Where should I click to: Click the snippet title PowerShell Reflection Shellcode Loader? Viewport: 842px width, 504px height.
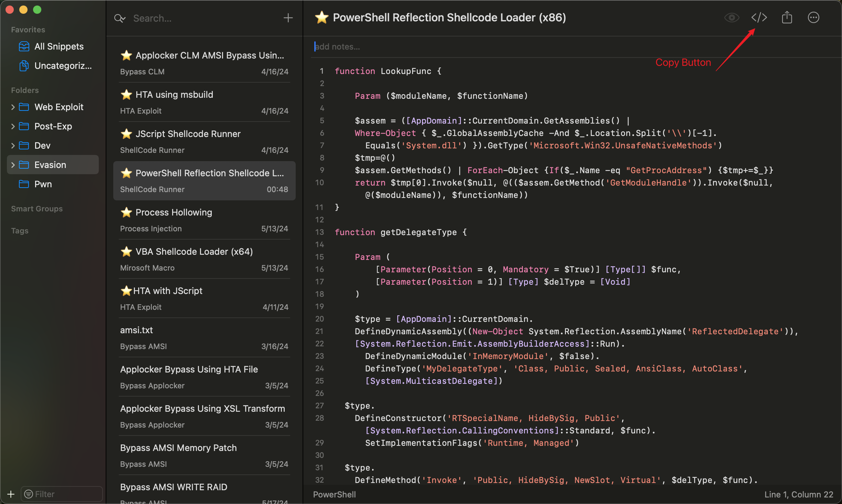[x=449, y=18]
